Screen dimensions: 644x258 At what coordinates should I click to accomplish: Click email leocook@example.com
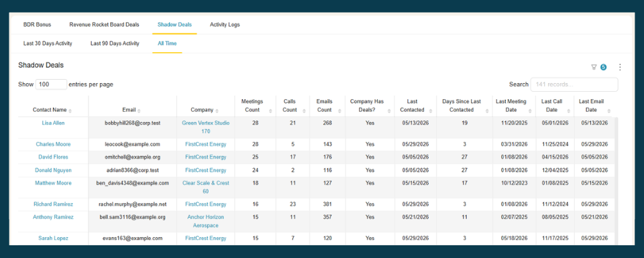coord(132,144)
